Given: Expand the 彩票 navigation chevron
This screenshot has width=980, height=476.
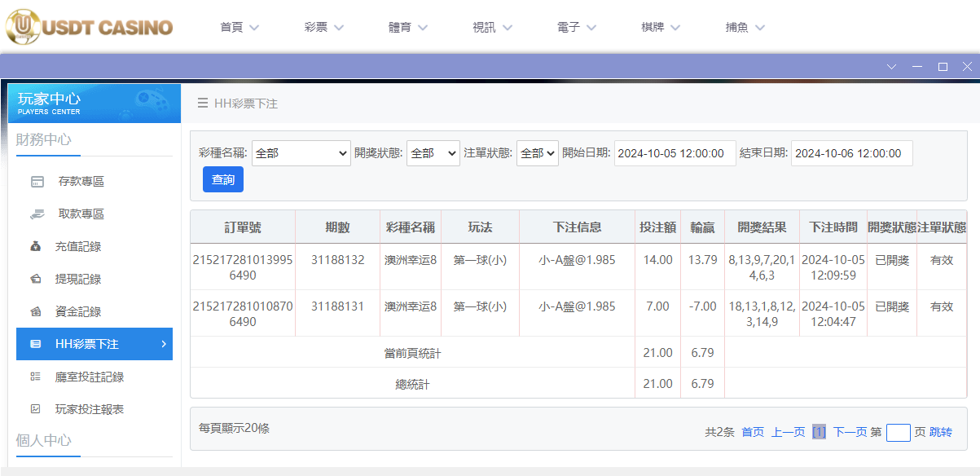Looking at the screenshot, I should [340, 26].
